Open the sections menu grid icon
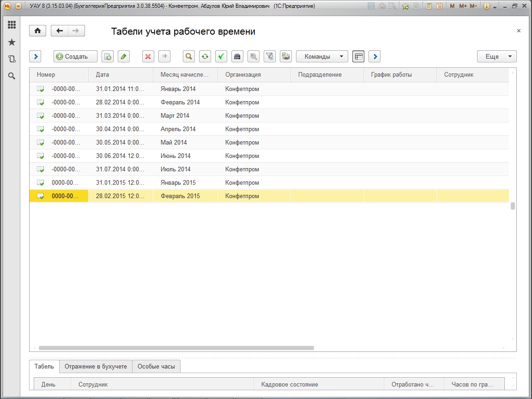The height and width of the screenshot is (399, 532). 12,25
